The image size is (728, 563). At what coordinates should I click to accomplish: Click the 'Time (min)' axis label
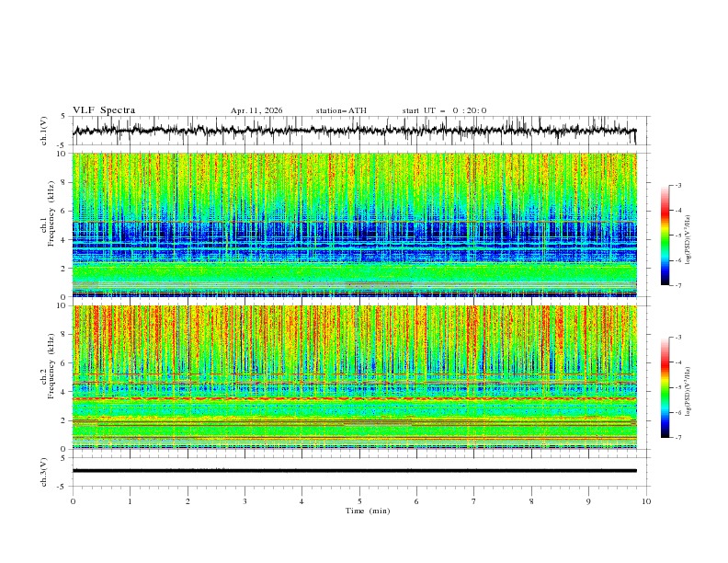coord(368,511)
